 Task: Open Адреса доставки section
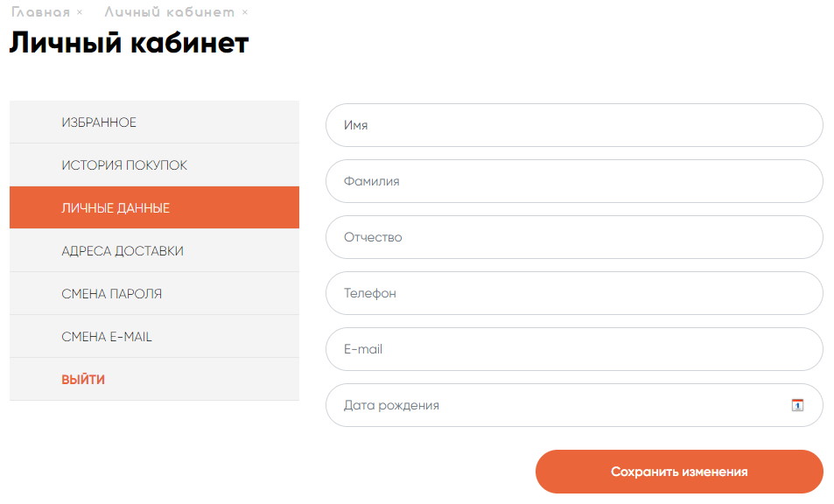point(154,250)
